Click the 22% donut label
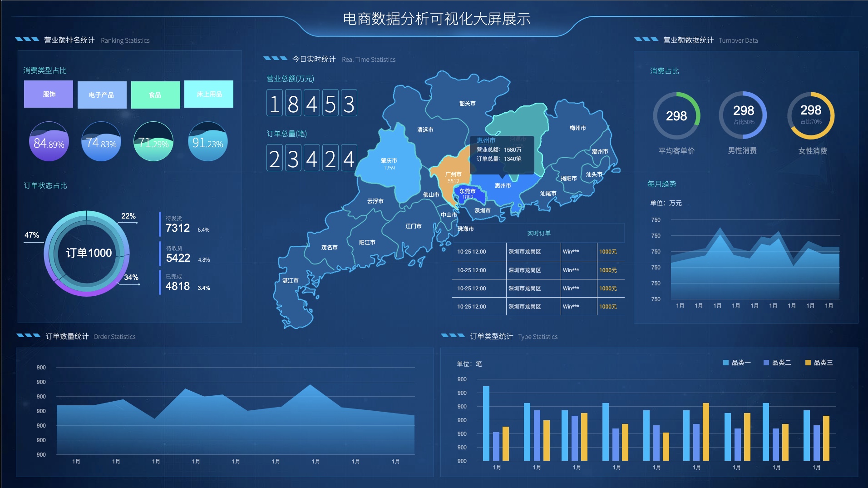Screen dimensions: 868x488 tap(128, 216)
